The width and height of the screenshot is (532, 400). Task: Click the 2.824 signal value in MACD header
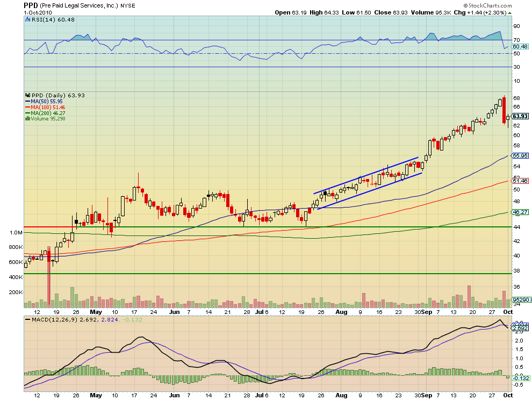coord(109,319)
